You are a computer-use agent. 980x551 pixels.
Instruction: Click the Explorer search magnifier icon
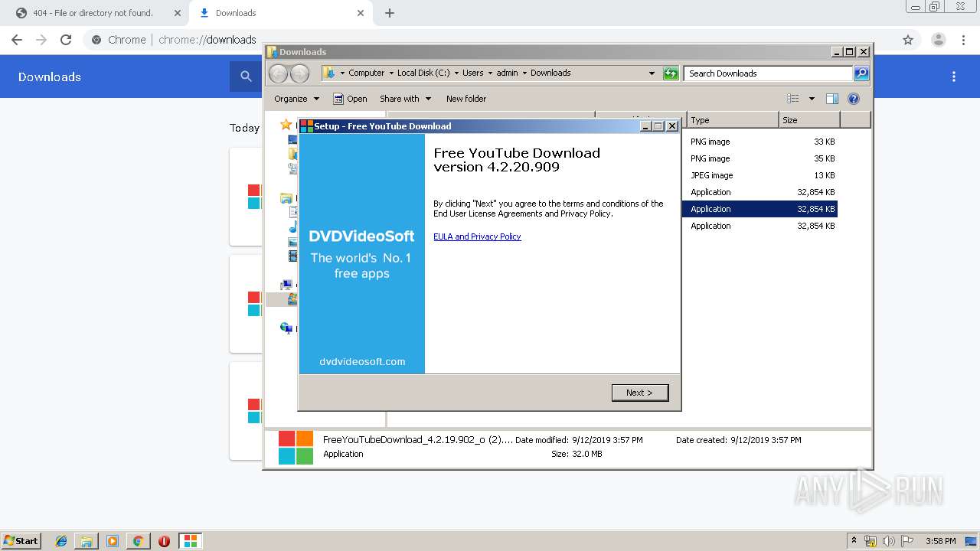point(861,73)
